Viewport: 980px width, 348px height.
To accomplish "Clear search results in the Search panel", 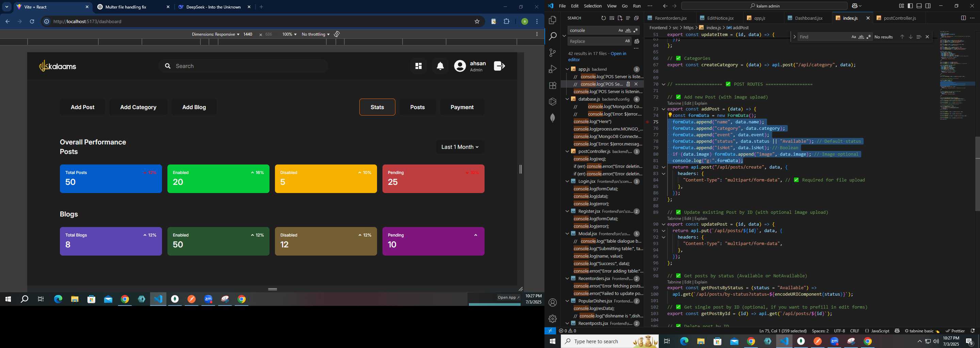I will (612, 18).
